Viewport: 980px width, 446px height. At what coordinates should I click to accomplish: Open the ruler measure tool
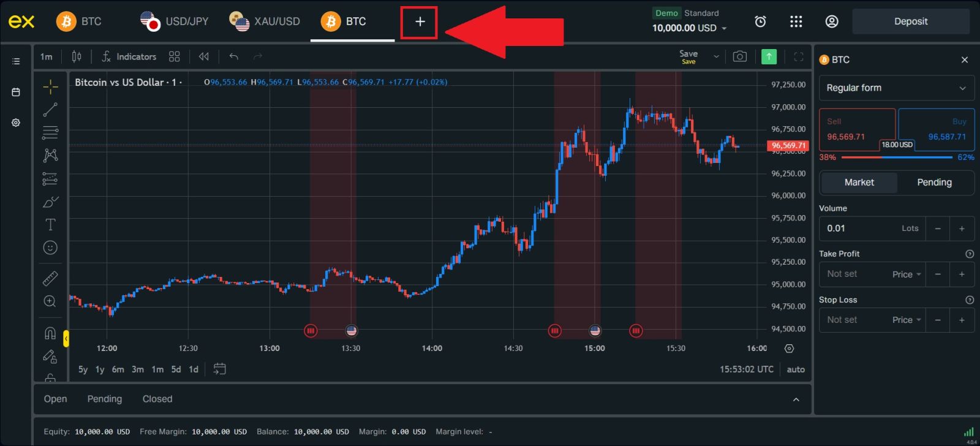click(x=50, y=279)
